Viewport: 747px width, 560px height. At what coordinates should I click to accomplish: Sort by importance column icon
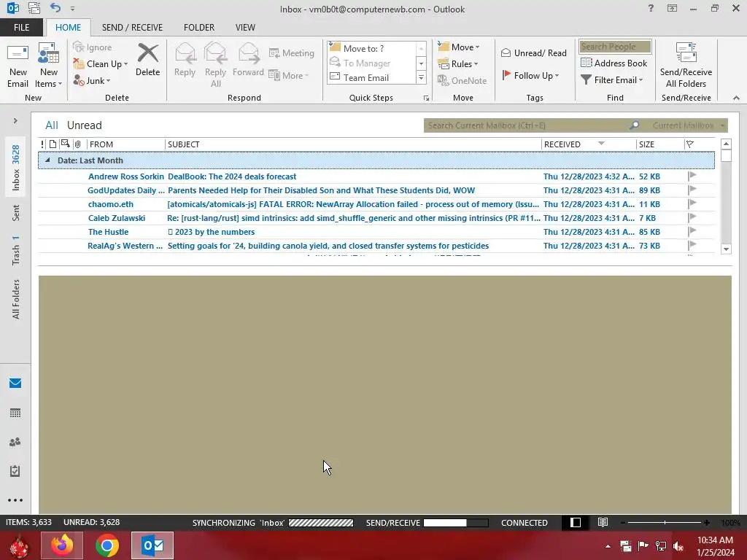42,144
